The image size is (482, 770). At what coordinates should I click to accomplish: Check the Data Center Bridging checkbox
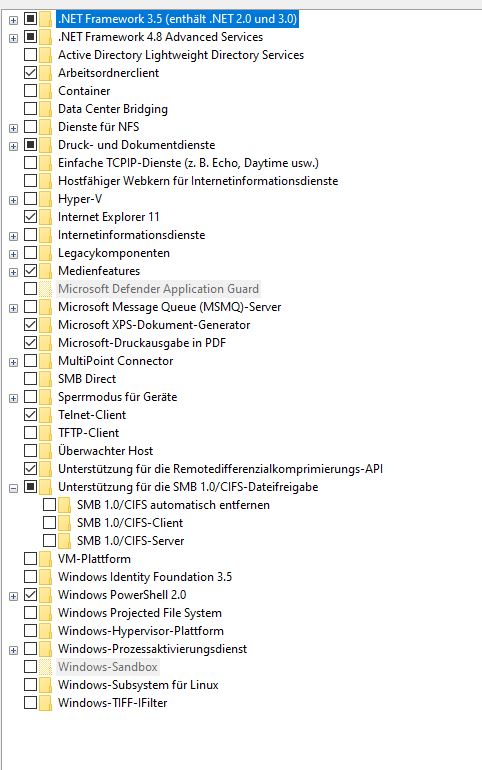pyautogui.click(x=30, y=109)
